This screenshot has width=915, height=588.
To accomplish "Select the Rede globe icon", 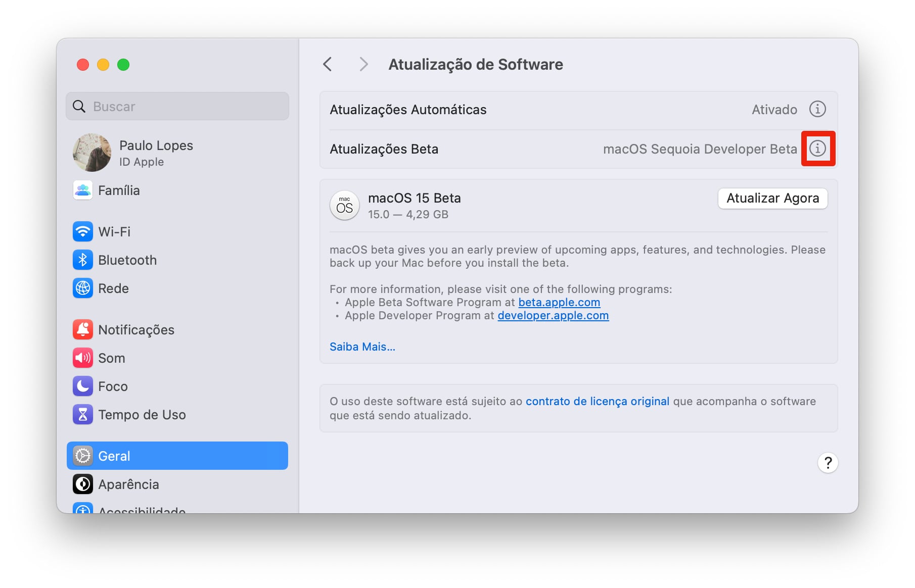I will (83, 288).
